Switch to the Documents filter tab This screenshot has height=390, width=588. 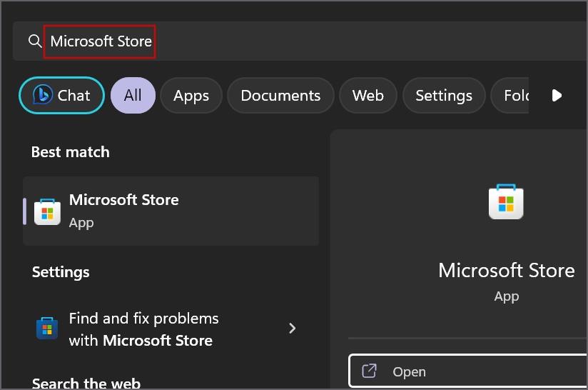click(280, 95)
